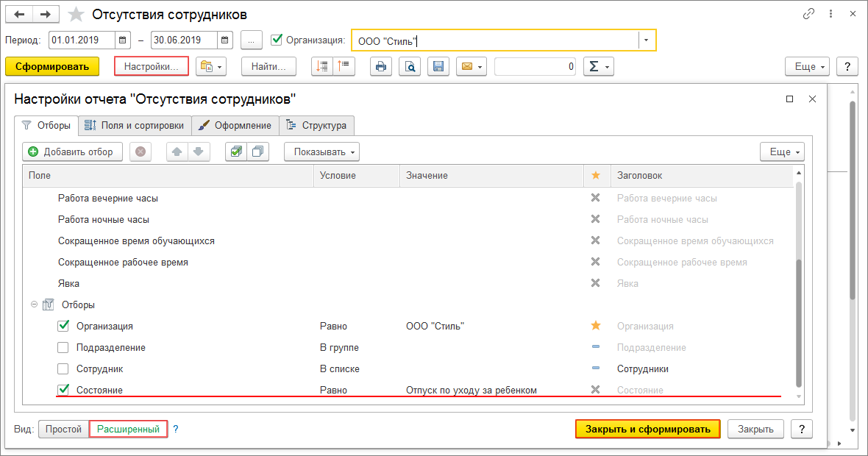Open the settings panel Еще dropdown

(782, 152)
